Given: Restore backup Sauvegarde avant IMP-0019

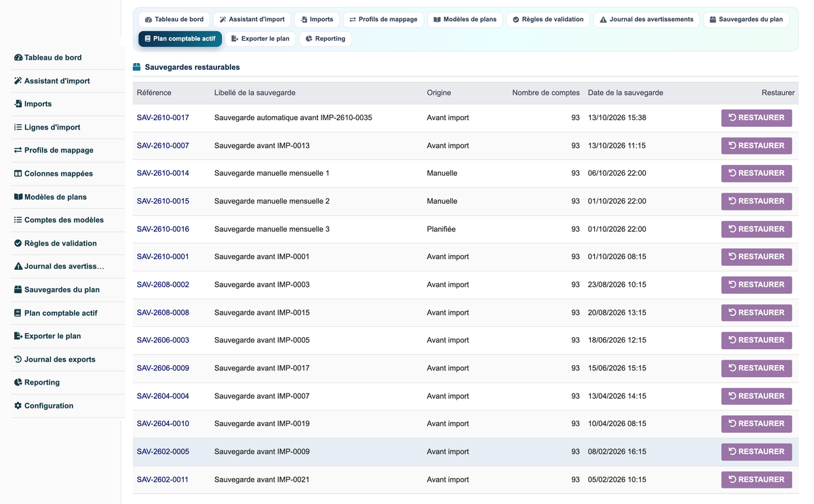Looking at the screenshot, I should pyautogui.click(x=756, y=423).
